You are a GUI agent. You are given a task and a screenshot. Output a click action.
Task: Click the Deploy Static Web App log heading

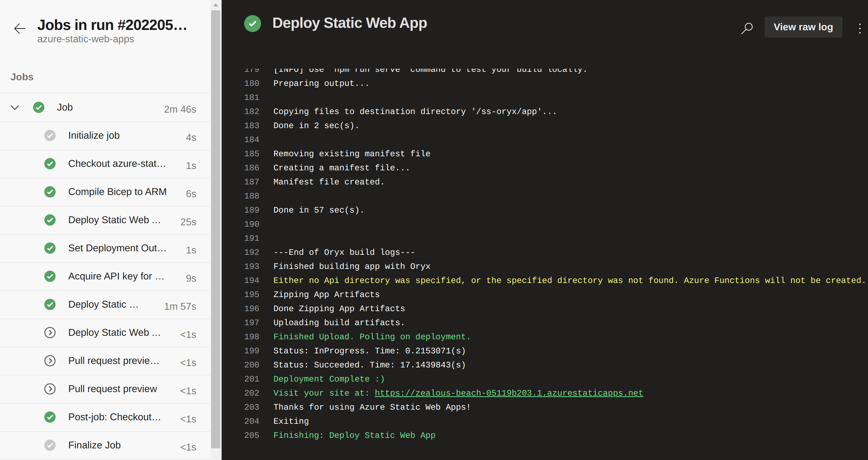coord(350,23)
